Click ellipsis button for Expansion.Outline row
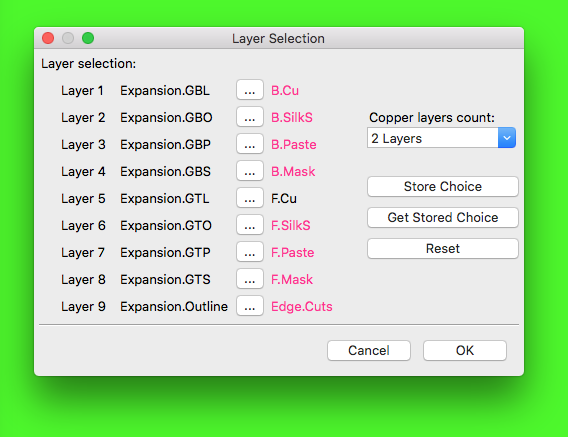The width and height of the screenshot is (568, 437). [x=250, y=306]
